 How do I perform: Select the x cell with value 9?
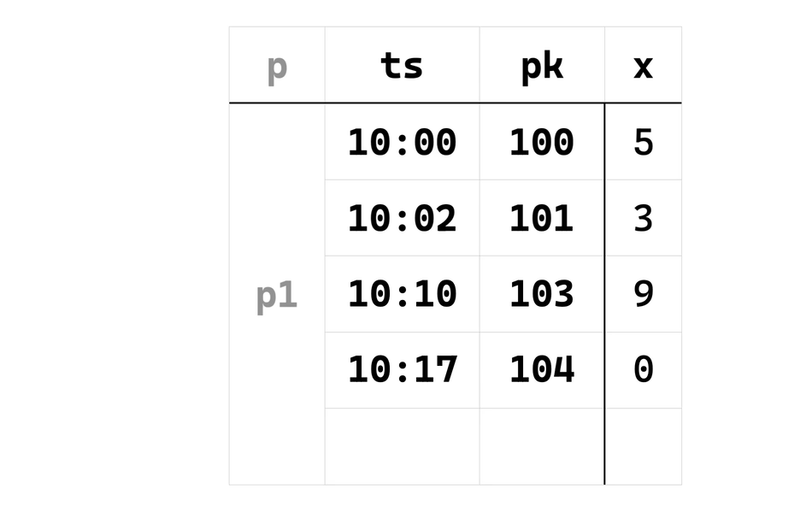643,294
